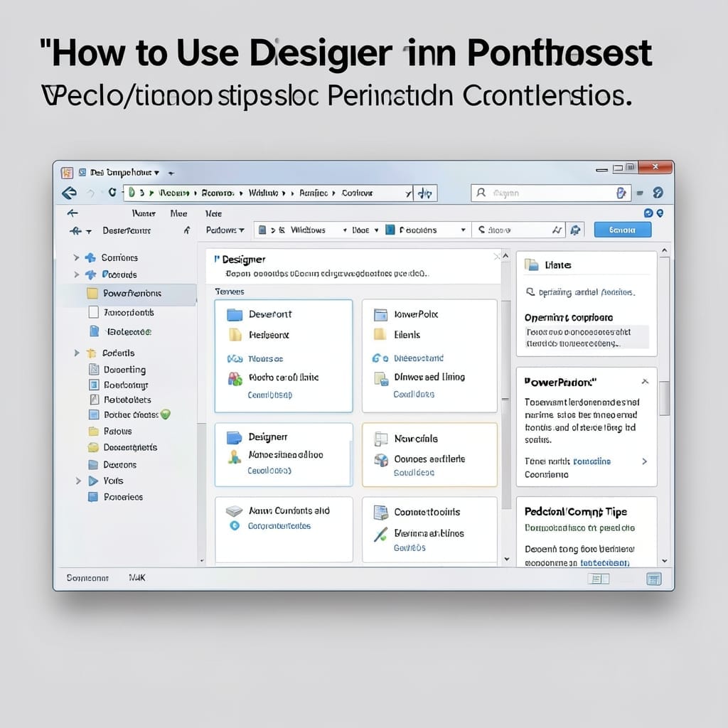This screenshot has width=728, height=728.
Task: Click the right pane scrollbar up arrow
Action: 665,251
